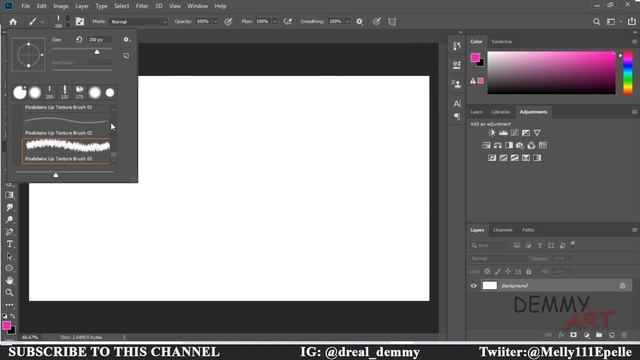Adjust the brush thumbnail size slider
Image resolution: width=640 pixels, height=360 pixels.
[x=56, y=175]
